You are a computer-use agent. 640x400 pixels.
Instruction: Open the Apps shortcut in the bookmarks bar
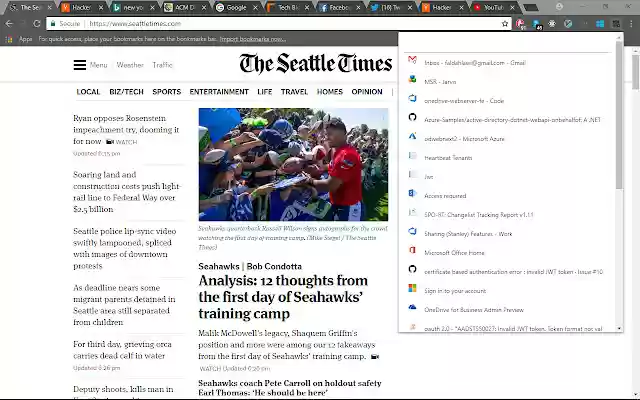click(x=20, y=39)
